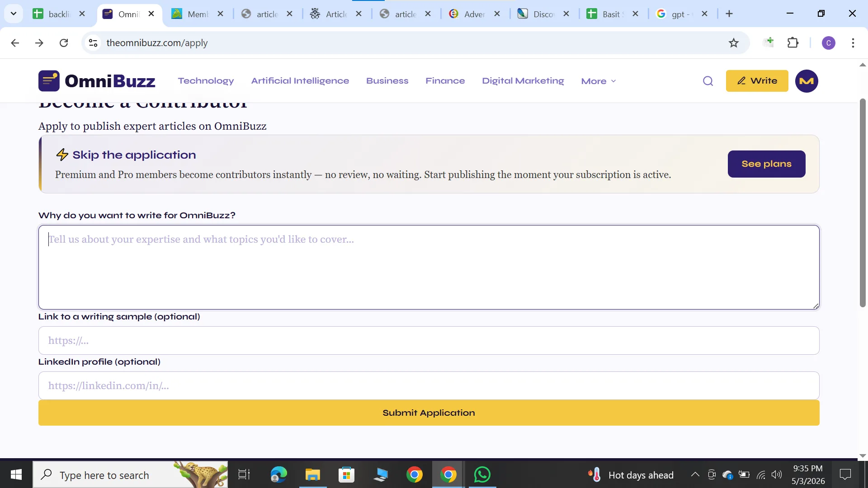Viewport: 868px width, 488px height.
Task: Focus the LinkedIn profile field
Action: click(429, 386)
